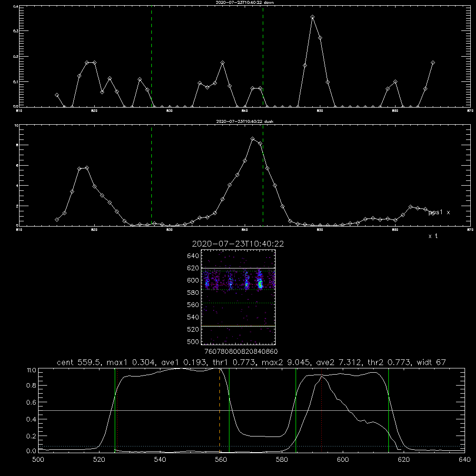Click the timestamp title above the heatmap image
The width and height of the screenshot is (476, 476).
click(x=238, y=244)
